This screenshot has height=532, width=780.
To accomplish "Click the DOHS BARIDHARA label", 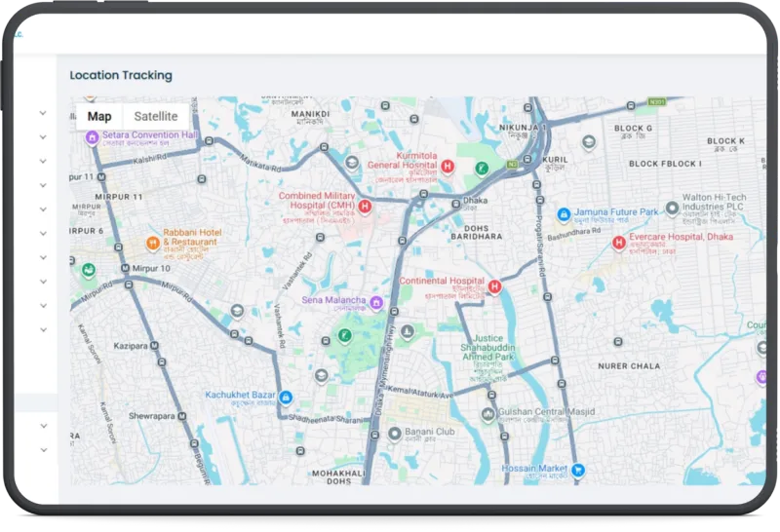I will pyautogui.click(x=477, y=232).
